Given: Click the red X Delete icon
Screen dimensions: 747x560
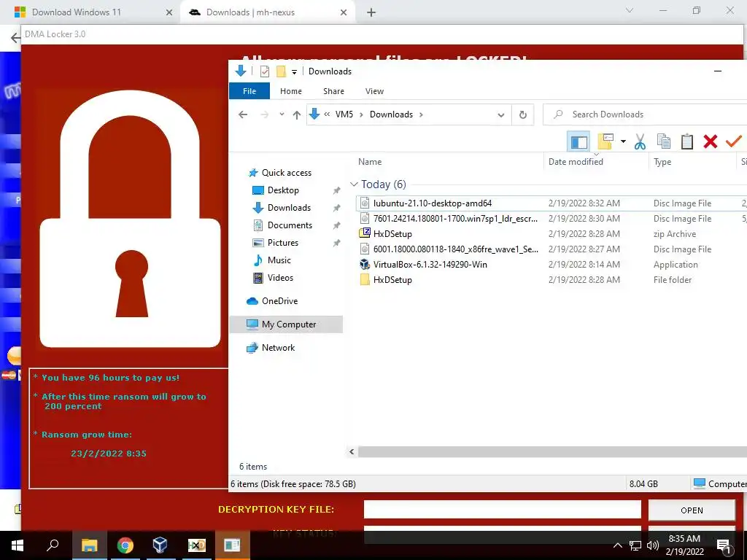Looking at the screenshot, I should (710, 141).
